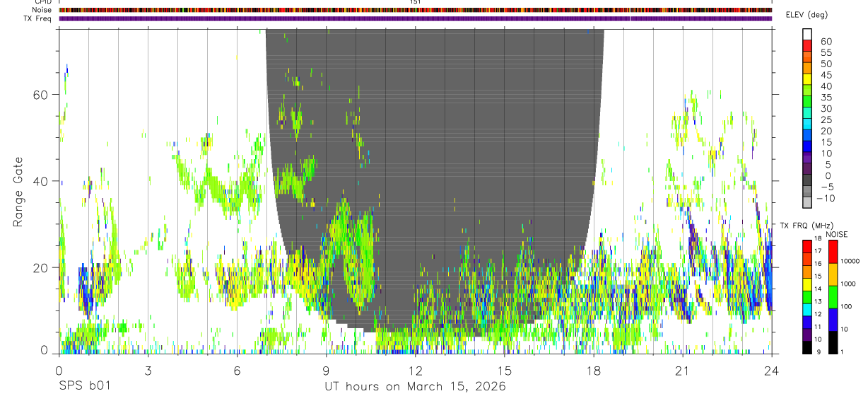Click the green segment of the NOISE bar
This screenshot has height=401, width=868.
click(x=833, y=297)
